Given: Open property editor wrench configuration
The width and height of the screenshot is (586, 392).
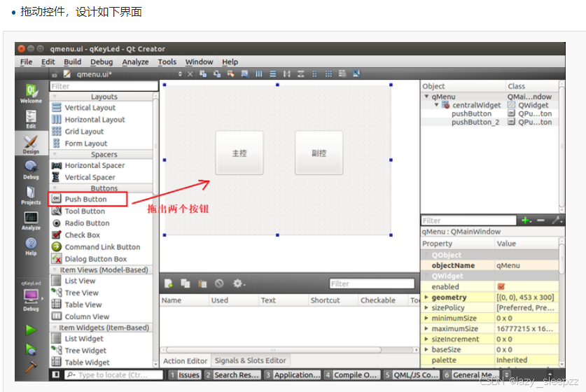Looking at the screenshot, I should pos(557,220).
